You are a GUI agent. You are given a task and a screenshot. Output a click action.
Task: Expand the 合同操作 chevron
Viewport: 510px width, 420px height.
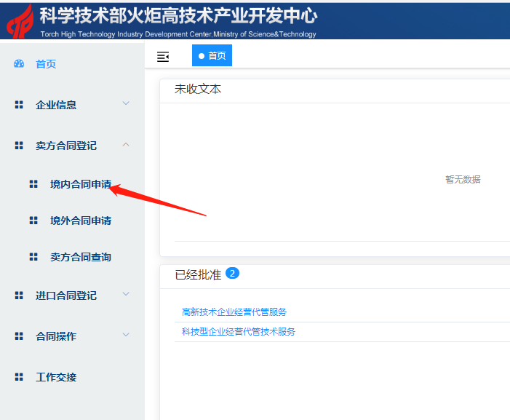click(126, 334)
